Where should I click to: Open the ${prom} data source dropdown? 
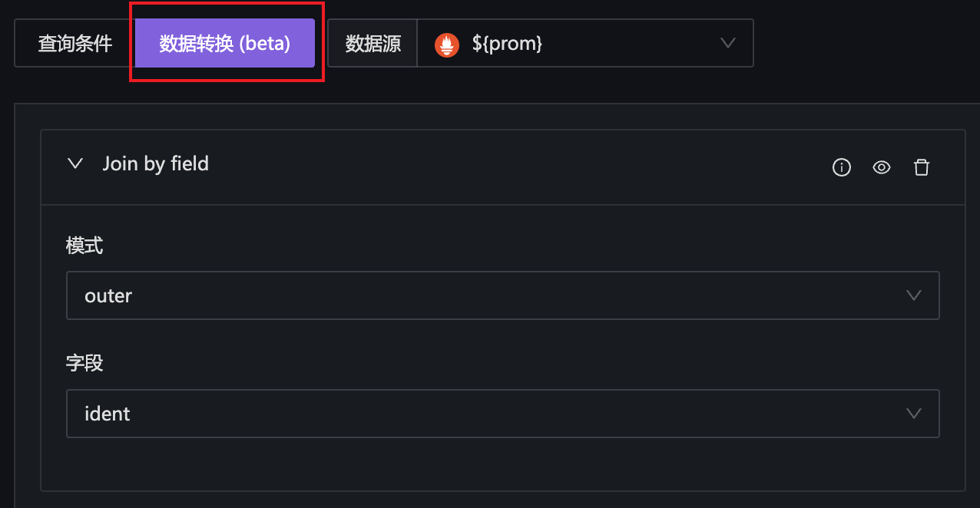coord(584,44)
